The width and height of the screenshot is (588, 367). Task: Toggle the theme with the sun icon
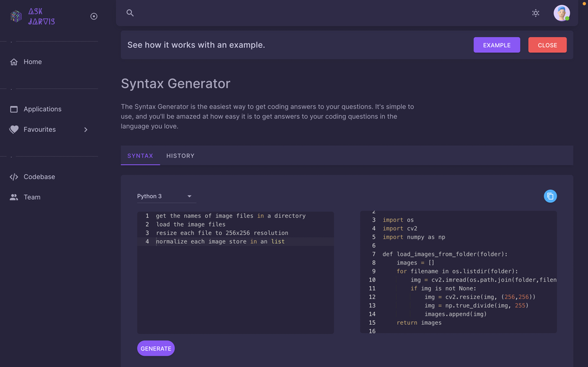click(536, 13)
